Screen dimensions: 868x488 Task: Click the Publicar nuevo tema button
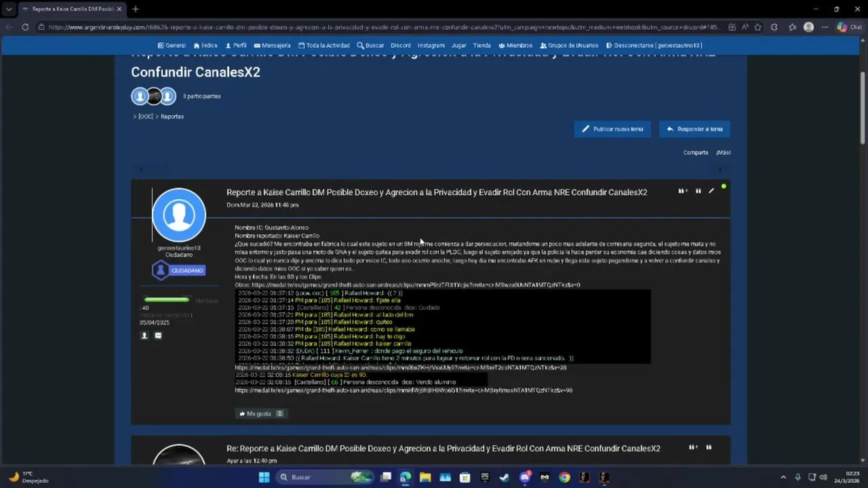613,129
